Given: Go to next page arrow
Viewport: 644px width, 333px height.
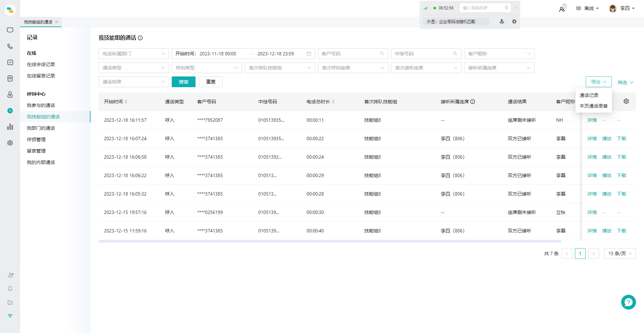Looking at the screenshot, I should pos(594,254).
